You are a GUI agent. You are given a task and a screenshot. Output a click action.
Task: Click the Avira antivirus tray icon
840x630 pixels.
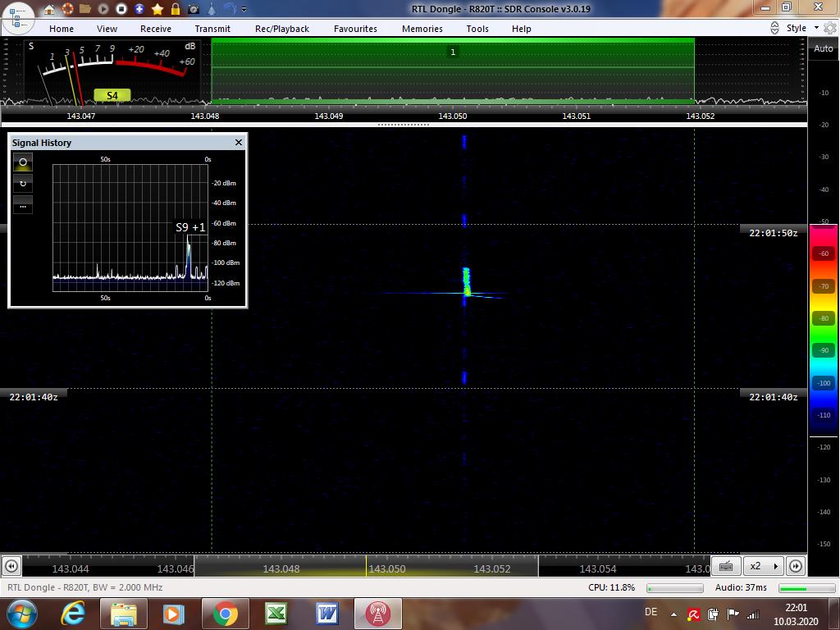click(x=693, y=614)
